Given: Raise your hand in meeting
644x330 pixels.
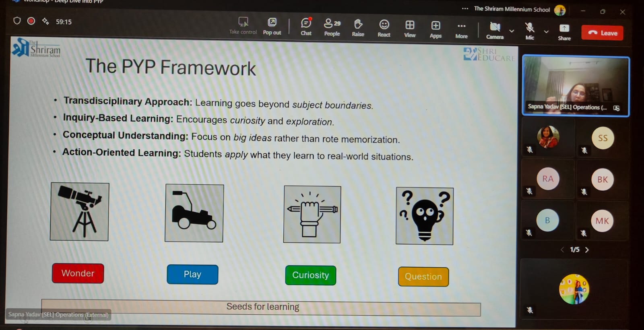Looking at the screenshot, I should tap(358, 27).
